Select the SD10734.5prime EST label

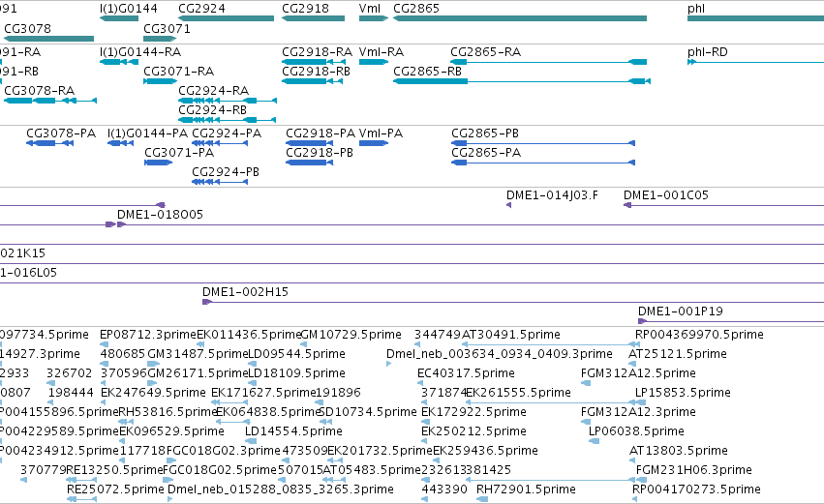point(368,413)
